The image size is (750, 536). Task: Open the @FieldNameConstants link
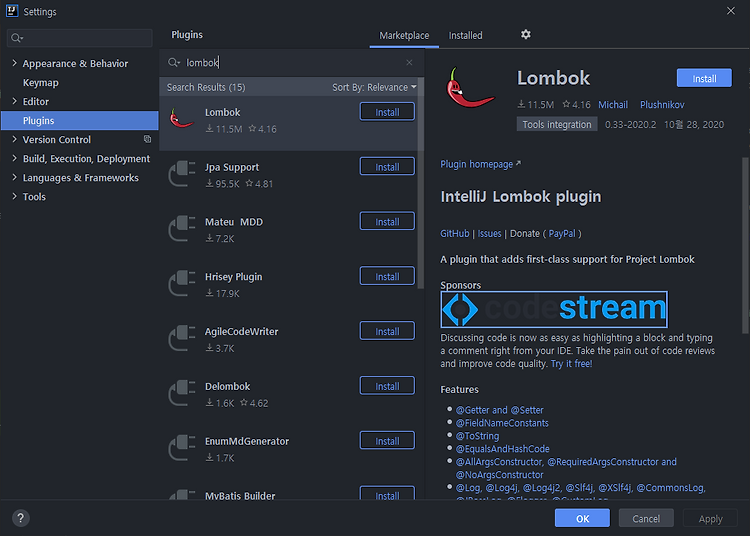[502, 423]
